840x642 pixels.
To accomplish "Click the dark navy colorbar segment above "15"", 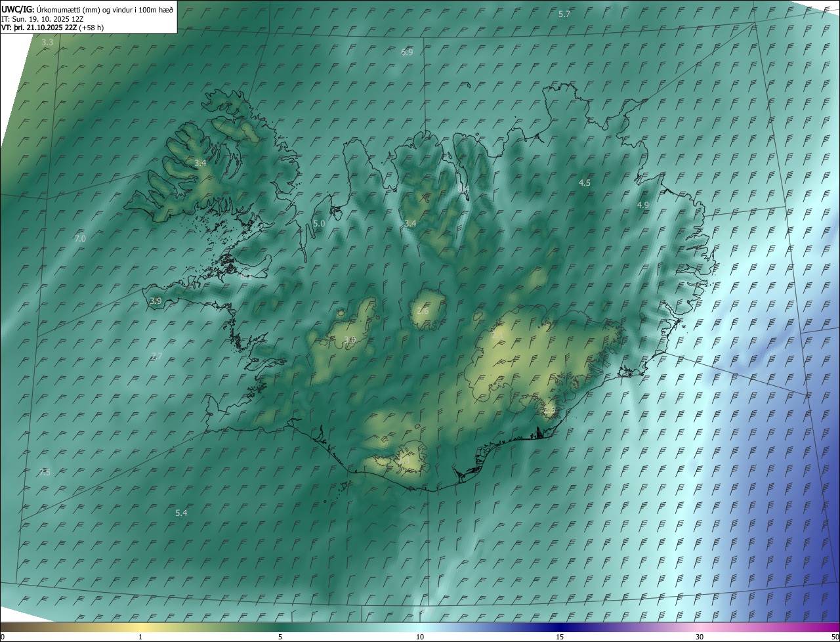I will point(560,628).
